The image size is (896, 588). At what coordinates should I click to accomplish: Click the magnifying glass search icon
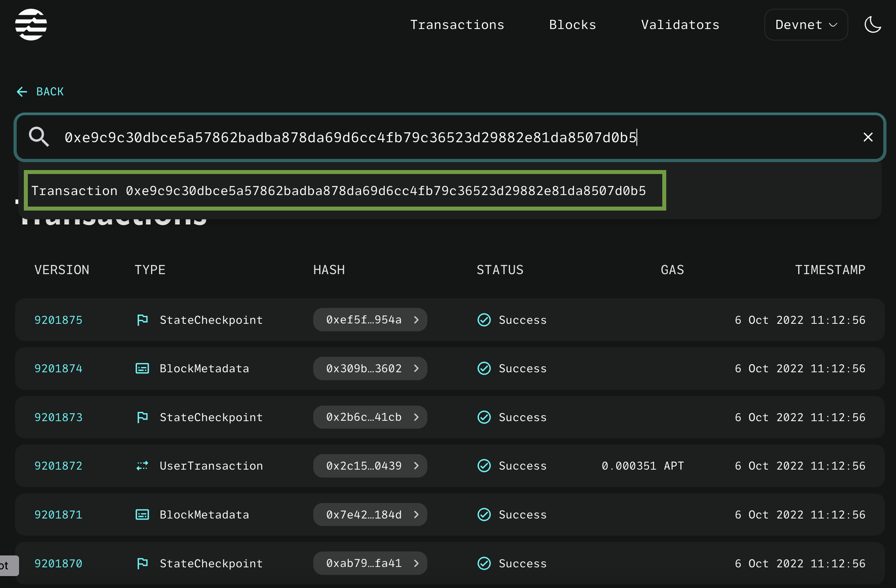click(39, 137)
